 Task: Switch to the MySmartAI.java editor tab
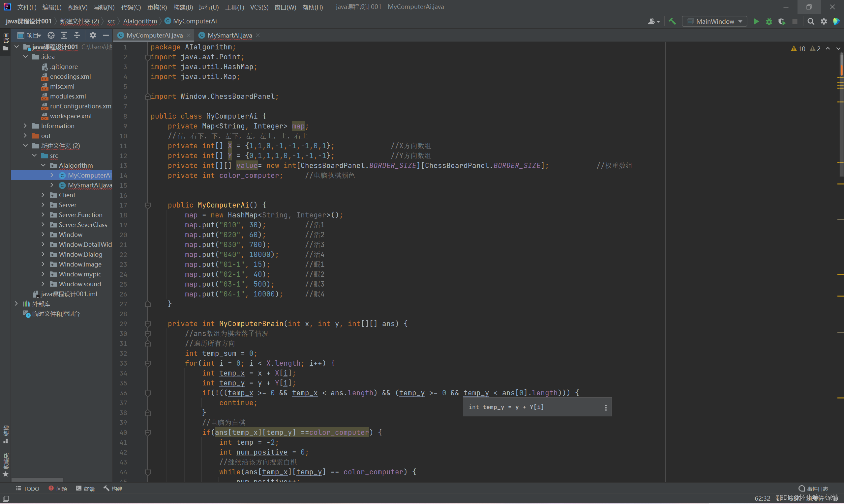click(x=230, y=35)
